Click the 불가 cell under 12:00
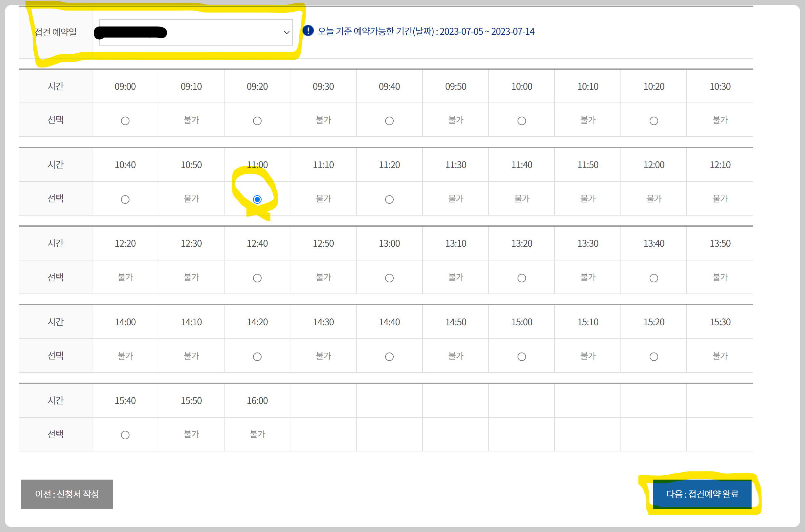Screen dimensions: 805x532 (x=654, y=199)
